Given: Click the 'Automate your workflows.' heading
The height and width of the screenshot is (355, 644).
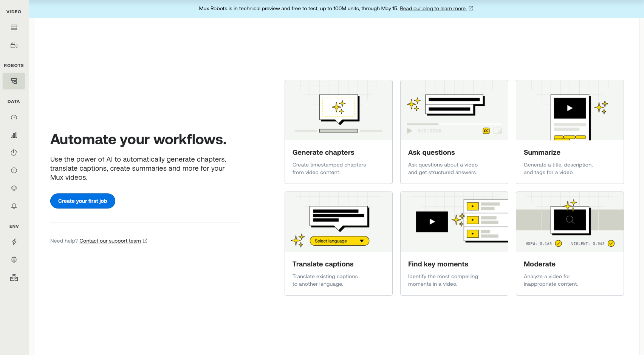Looking at the screenshot, I should point(138,139).
